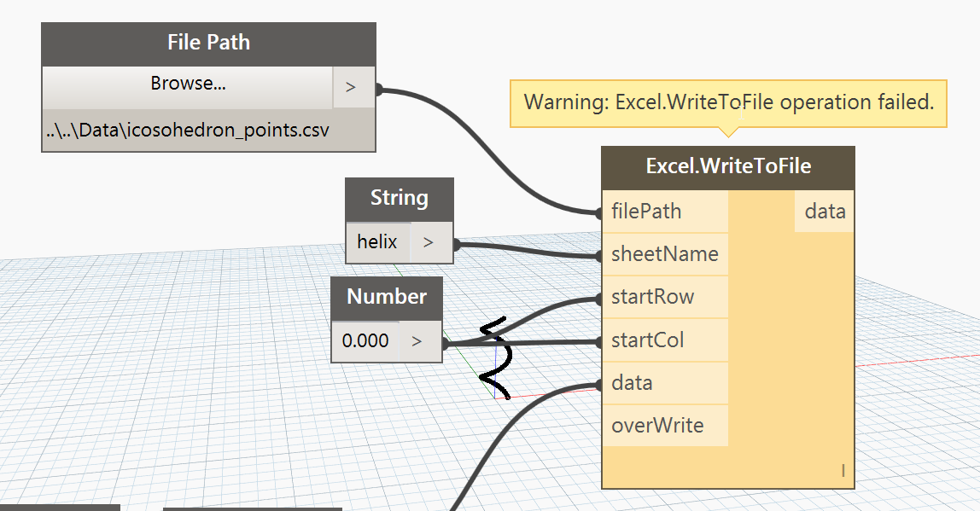The width and height of the screenshot is (980, 511).
Task: Click the Excel.WriteToFile warning message bubble
Action: click(728, 103)
